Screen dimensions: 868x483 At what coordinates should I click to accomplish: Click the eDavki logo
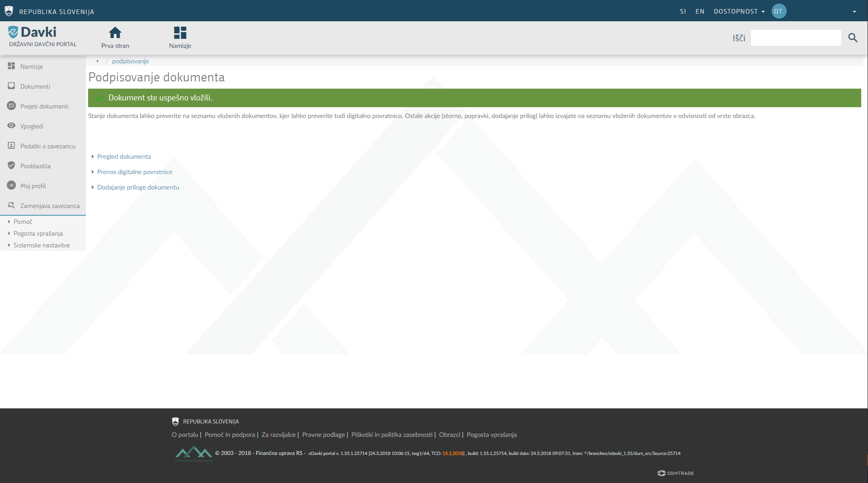[33, 33]
